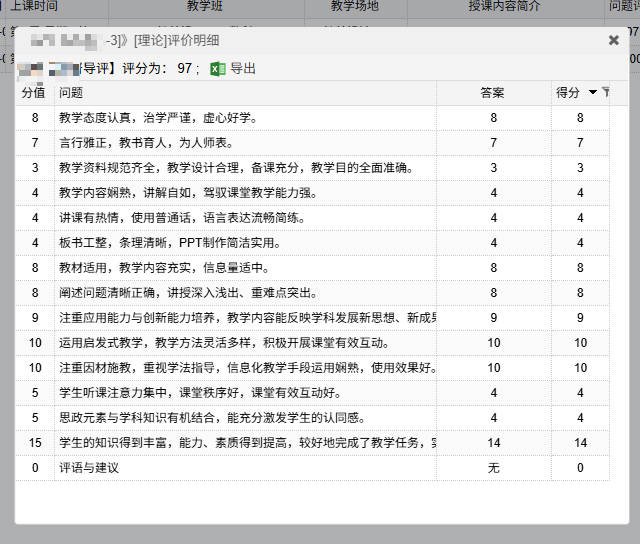
Task: Click the 教学场地 background column header
Action: tap(355, 7)
